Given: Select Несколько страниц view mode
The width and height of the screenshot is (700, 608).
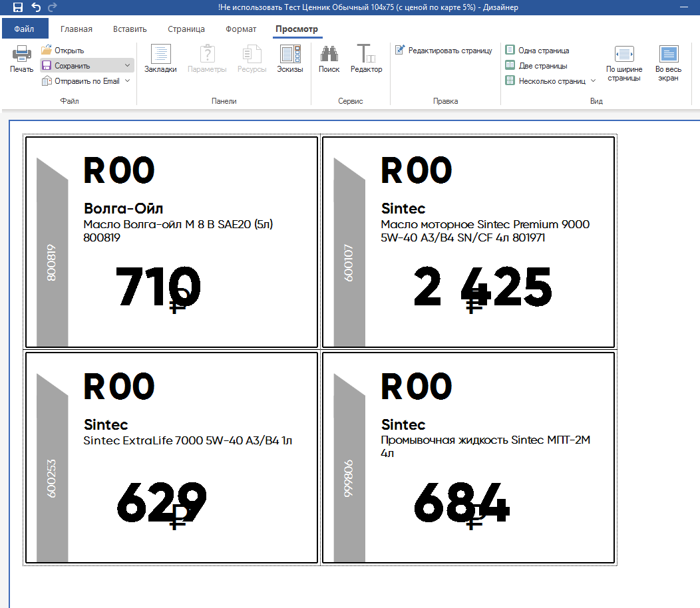Looking at the screenshot, I should pyautogui.click(x=546, y=80).
